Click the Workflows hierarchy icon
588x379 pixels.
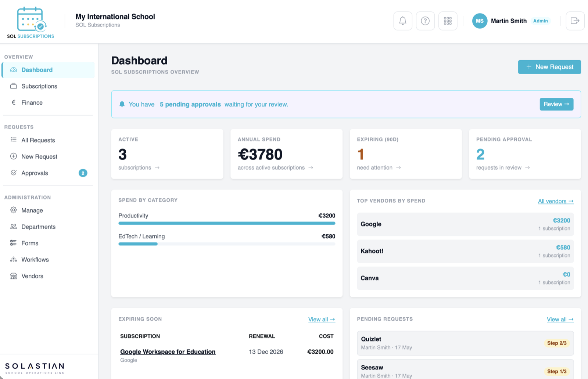coord(14,259)
